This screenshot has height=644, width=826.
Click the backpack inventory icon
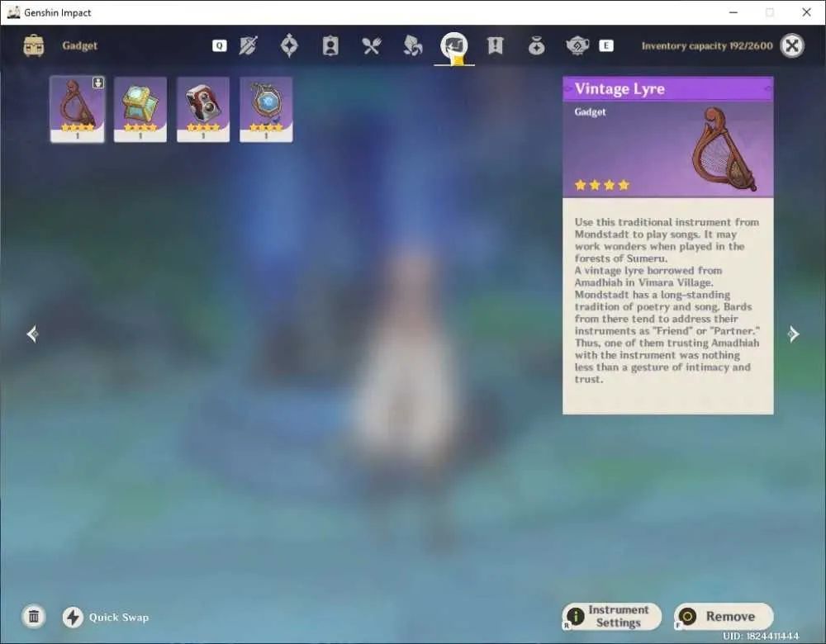(x=34, y=45)
